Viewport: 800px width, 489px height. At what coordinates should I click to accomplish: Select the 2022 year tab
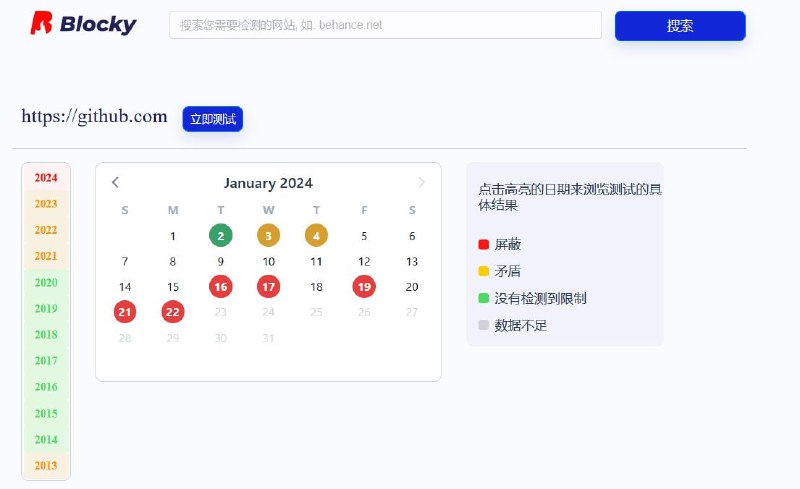tap(46, 230)
